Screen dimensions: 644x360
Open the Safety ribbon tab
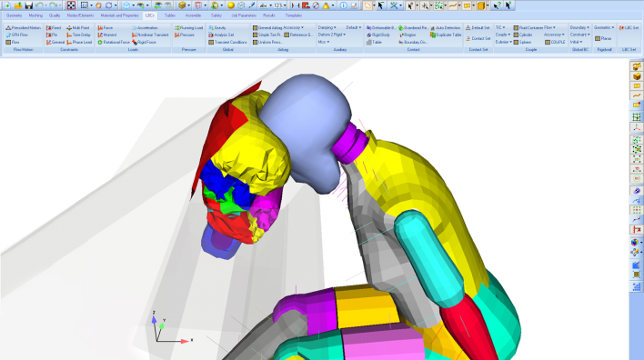click(216, 15)
